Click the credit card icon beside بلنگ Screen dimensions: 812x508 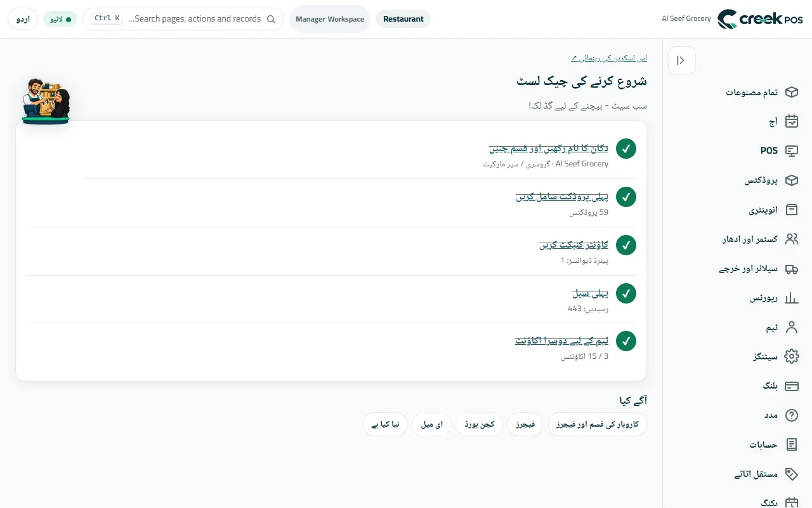tap(791, 386)
